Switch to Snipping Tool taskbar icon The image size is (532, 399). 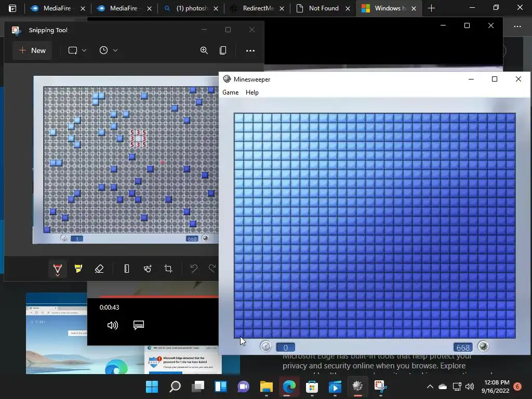[380, 387]
